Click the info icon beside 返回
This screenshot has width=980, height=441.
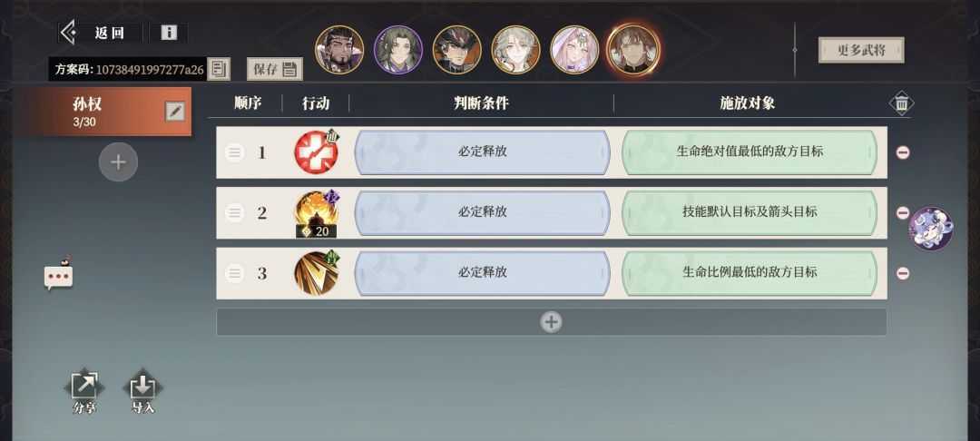(168, 33)
